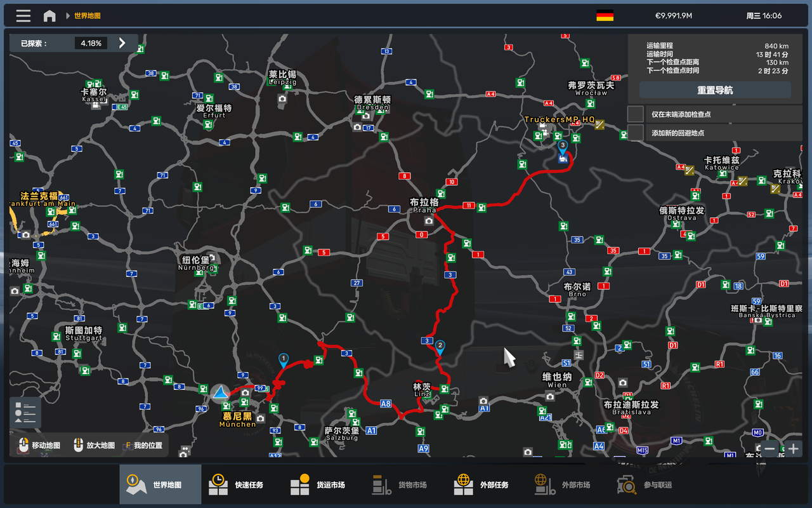Open the 货运市场 tab
Screen dimensions: 812x508
(x=324, y=485)
